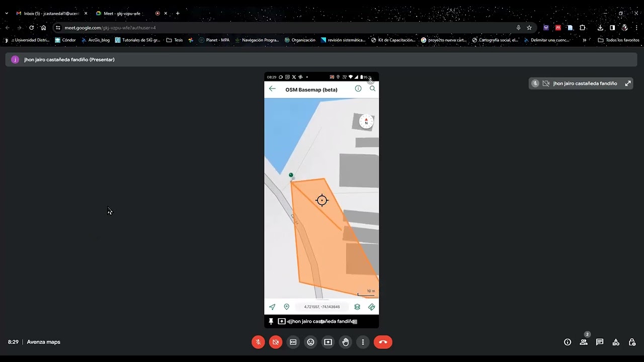The image size is (644, 362).
Task: Open Cartografía social, el... bookmark
Action: [x=495, y=40]
